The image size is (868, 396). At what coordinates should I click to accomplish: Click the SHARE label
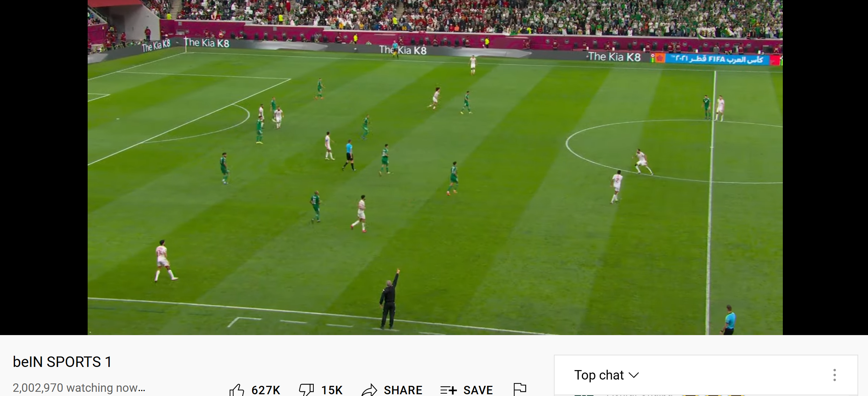403,390
